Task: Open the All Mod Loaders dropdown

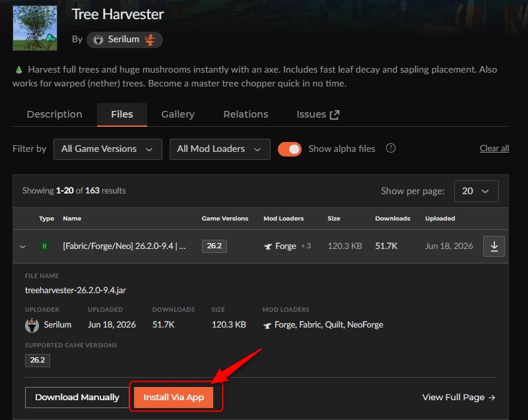Action: tap(220, 149)
